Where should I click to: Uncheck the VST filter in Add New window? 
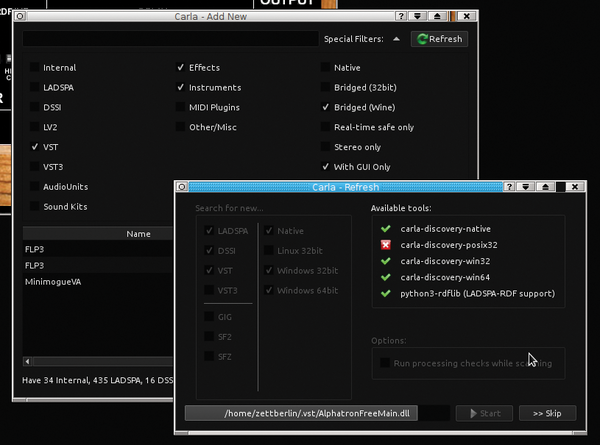click(34, 147)
